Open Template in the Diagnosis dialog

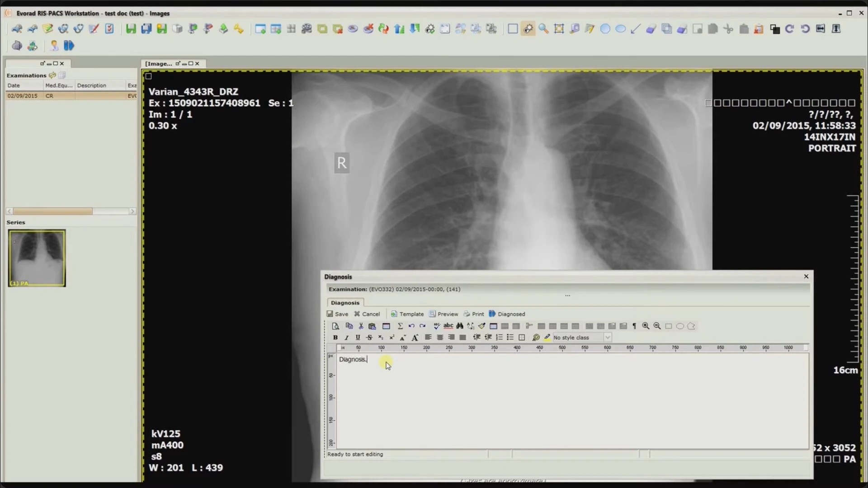pyautogui.click(x=407, y=314)
